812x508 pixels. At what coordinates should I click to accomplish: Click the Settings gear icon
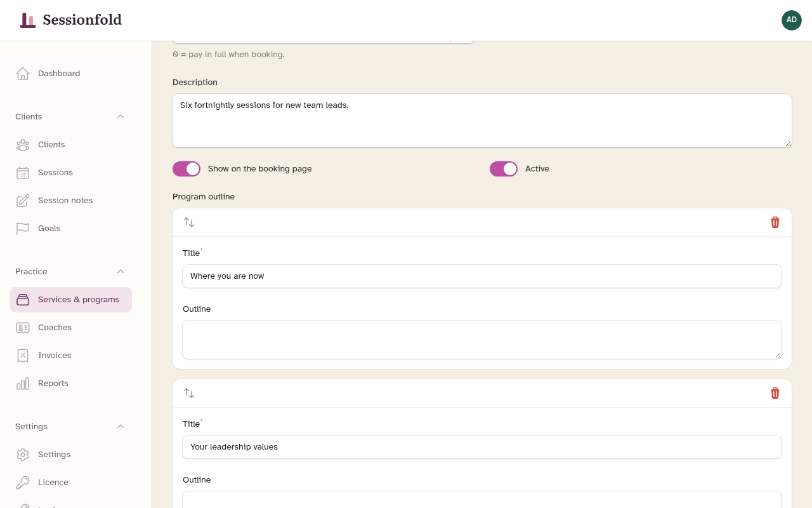[x=23, y=455]
